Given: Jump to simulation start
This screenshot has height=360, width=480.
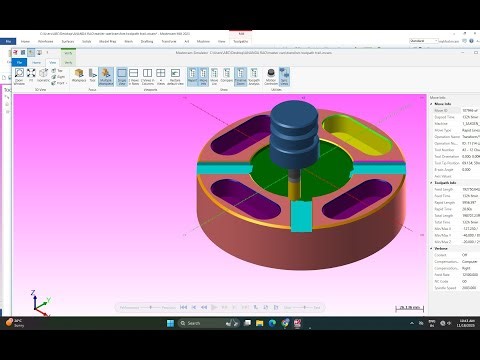Looking at the screenshot, I should pyautogui.click(x=183, y=307).
